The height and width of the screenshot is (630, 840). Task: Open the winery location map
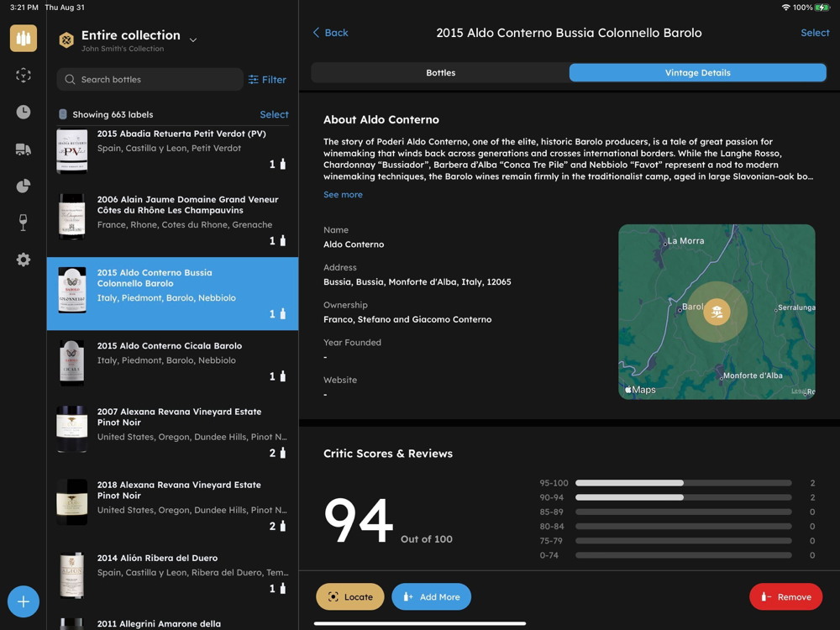717,312
